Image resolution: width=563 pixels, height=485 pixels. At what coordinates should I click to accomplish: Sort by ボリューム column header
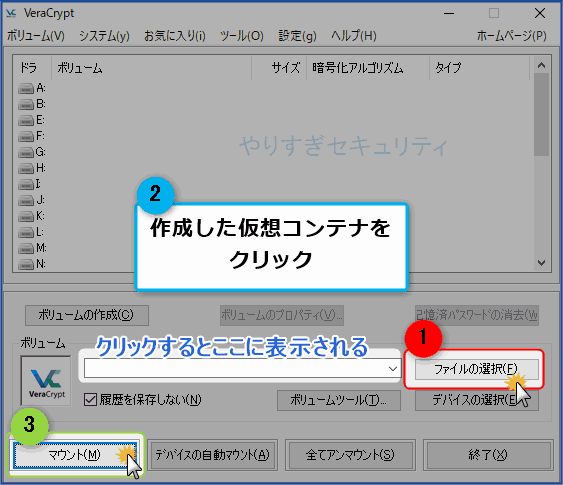[152, 67]
